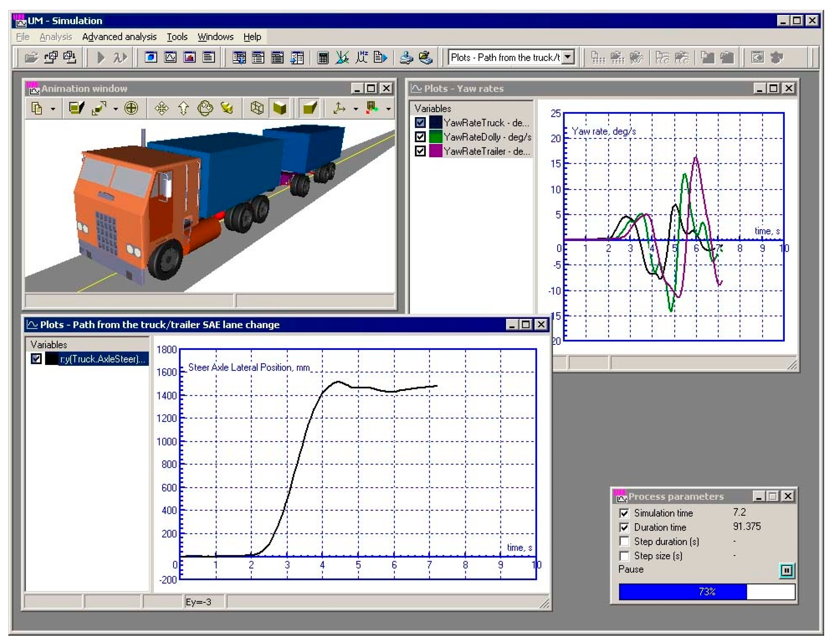Screen dimensions: 833x644
Task: Select the rotate view tool in Animation window
Action: [x=205, y=108]
